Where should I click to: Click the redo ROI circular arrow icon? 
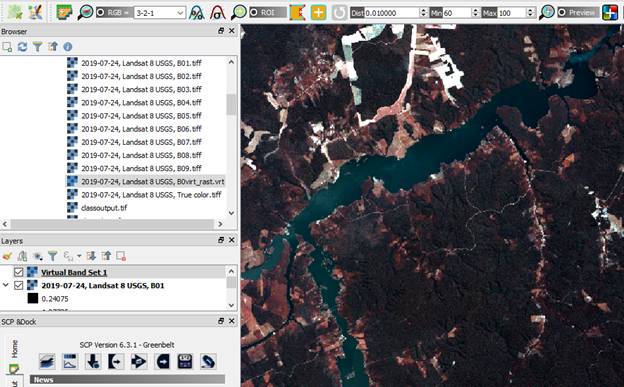pyautogui.click(x=339, y=12)
